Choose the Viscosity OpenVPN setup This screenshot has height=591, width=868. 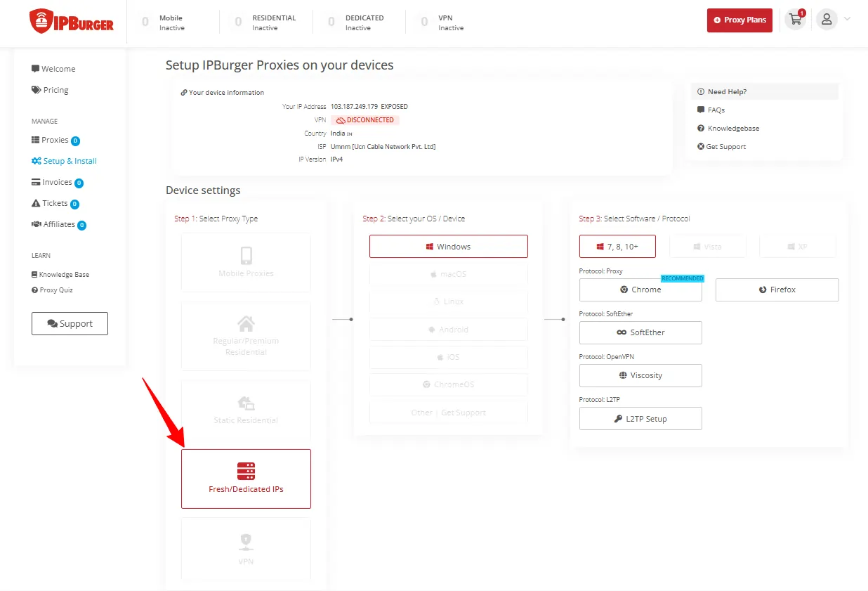[x=640, y=375]
